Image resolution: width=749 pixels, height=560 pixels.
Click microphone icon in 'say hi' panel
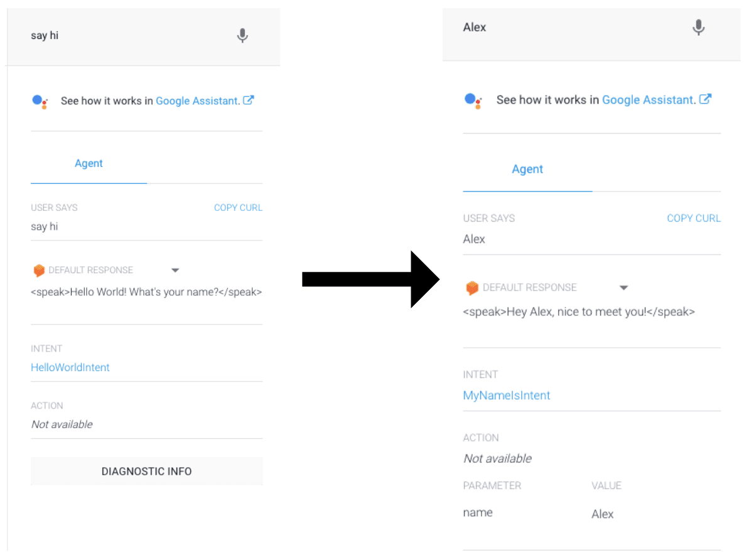(242, 35)
